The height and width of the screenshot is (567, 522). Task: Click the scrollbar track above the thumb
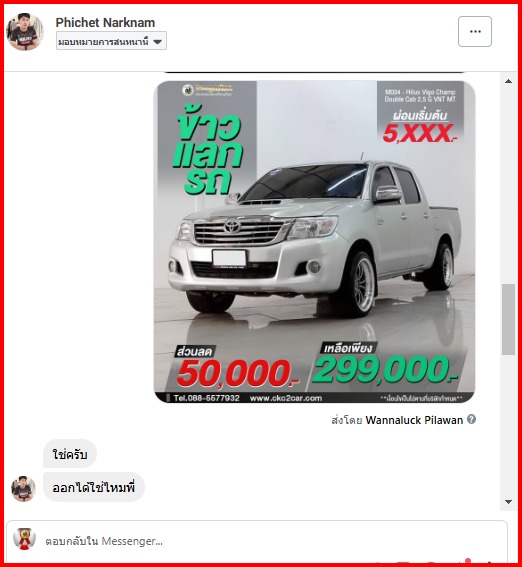click(508, 184)
